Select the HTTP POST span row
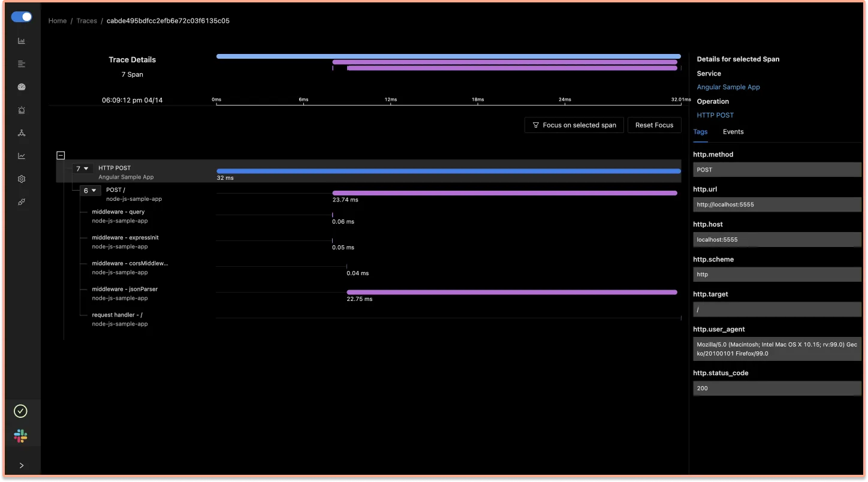Image resolution: width=868 pixels, height=482 pixels. (x=369, y=171)
